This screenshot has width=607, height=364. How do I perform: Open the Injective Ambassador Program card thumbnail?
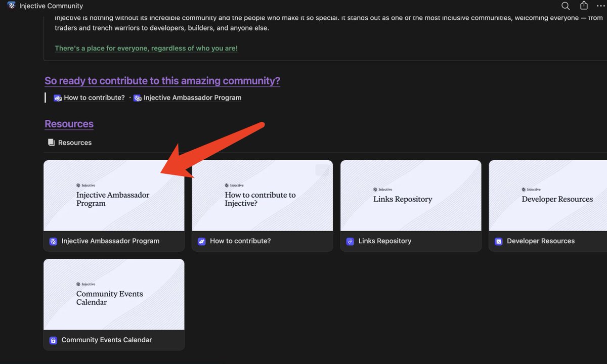[114, 196]
